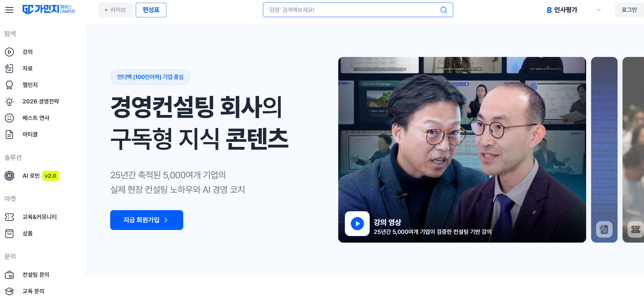Open the 아티클 sidebar menu item
Image resolution: width=644 pixels, height=299 pixels.
pos(30,135)
